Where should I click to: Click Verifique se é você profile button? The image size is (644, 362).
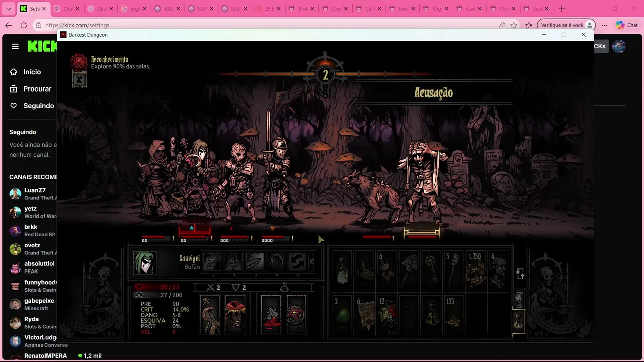(566, 25)
